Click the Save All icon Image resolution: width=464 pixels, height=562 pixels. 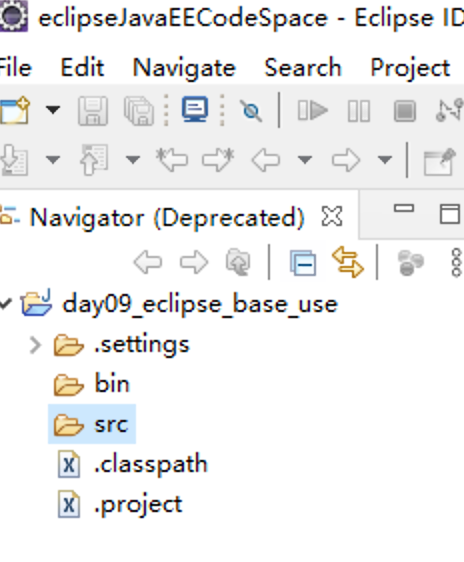(139, 111)
